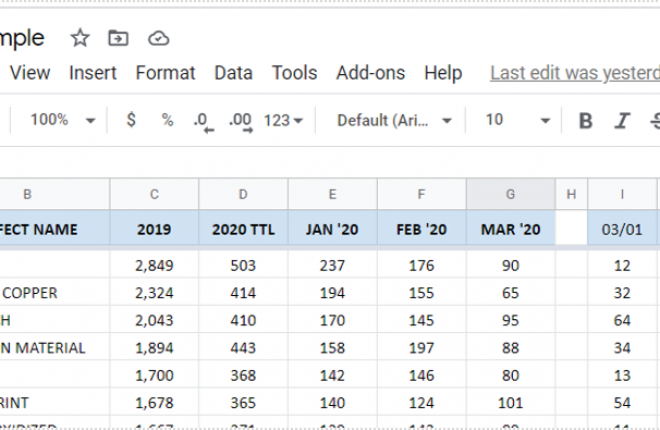Select column C header
The image size is (660, 430).
click(x=154, y=194)
